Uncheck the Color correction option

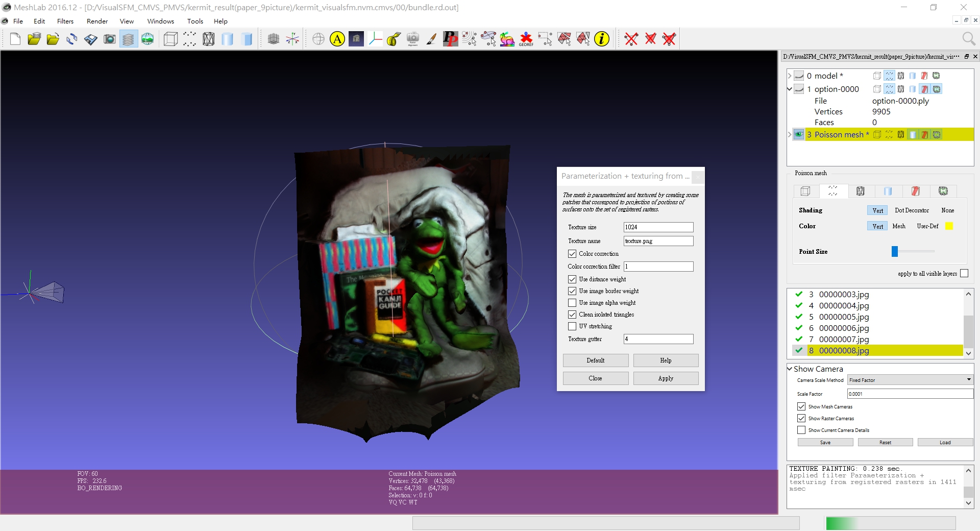click(572, 254)
